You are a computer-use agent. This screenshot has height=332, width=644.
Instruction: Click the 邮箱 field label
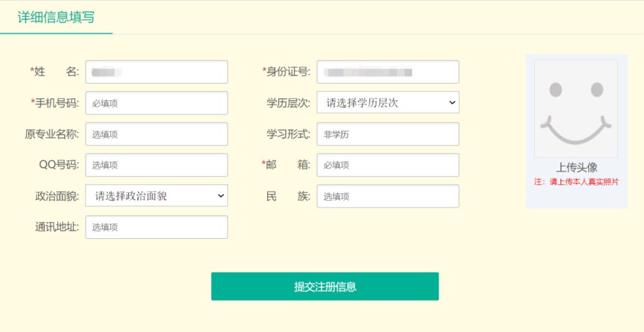(287, 165)
